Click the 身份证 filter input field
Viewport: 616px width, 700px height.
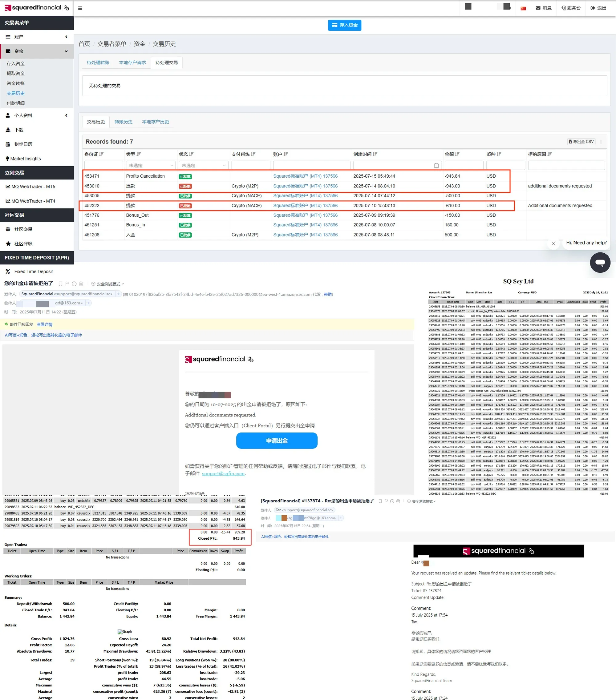click(x=103, y=165)
